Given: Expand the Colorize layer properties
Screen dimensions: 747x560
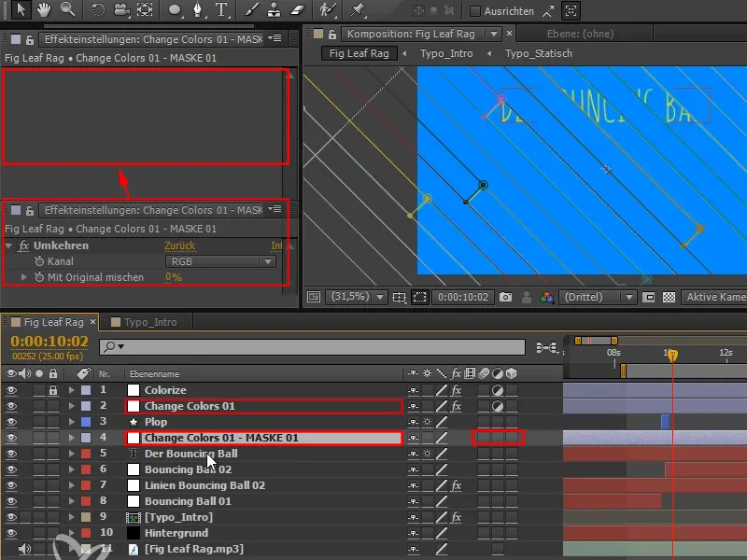Looking at the screenshot, I should (71, 390).
